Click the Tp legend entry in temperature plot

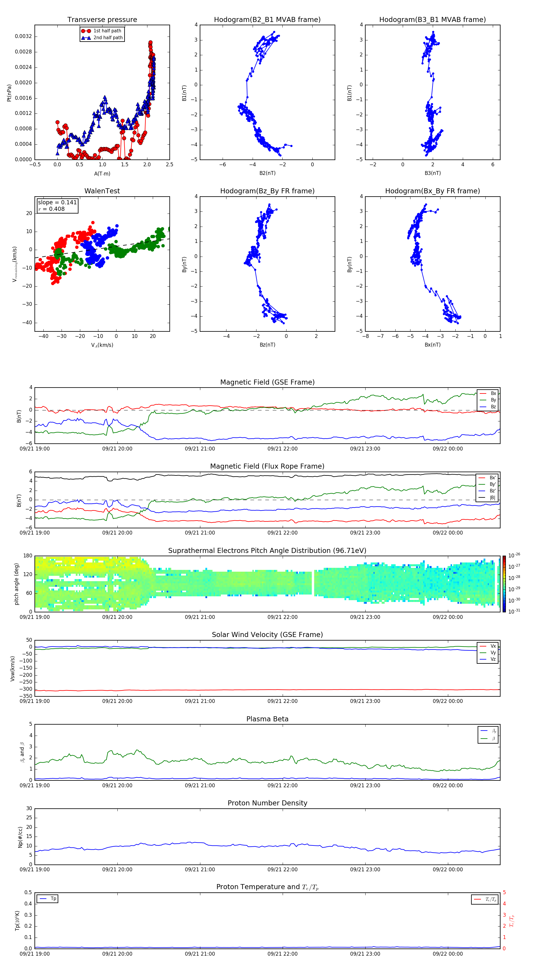[48, 899]
